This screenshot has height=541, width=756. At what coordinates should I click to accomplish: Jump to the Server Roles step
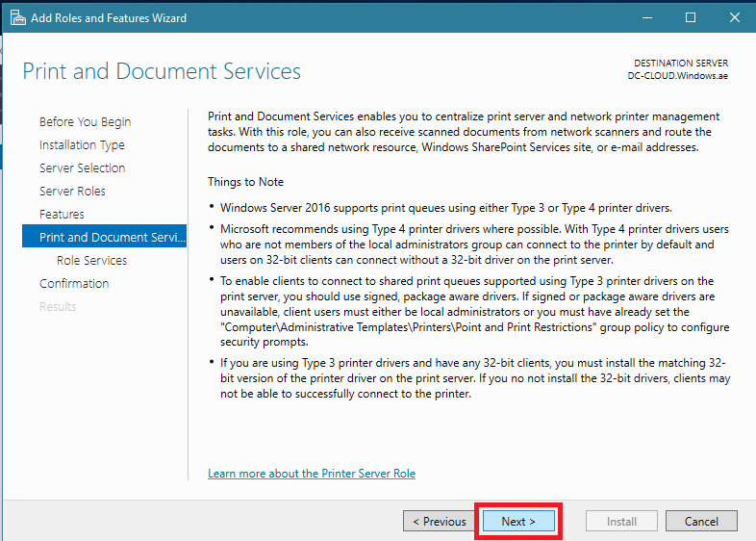(x=72, y=192)
